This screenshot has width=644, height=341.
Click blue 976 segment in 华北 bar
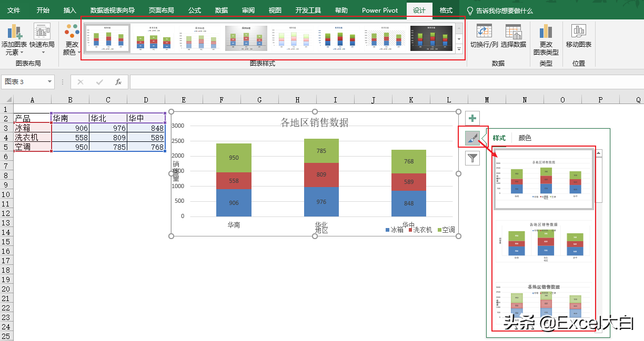point(321,202)
